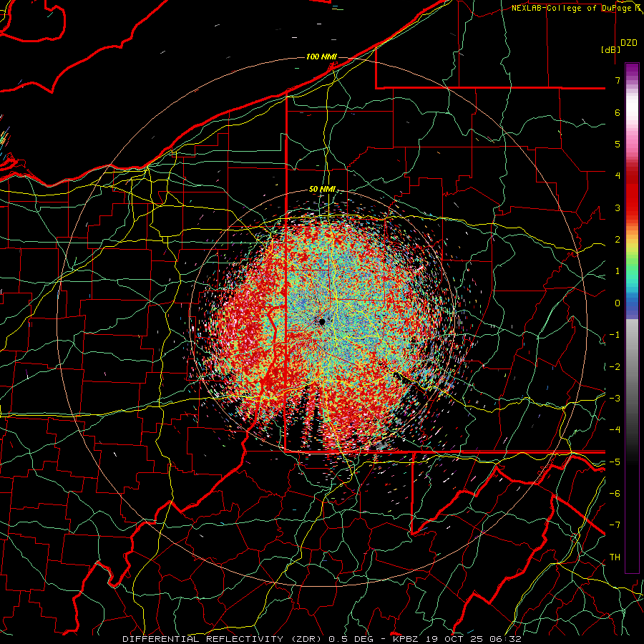Click the 2 value on the color scale

pos(618,240)
